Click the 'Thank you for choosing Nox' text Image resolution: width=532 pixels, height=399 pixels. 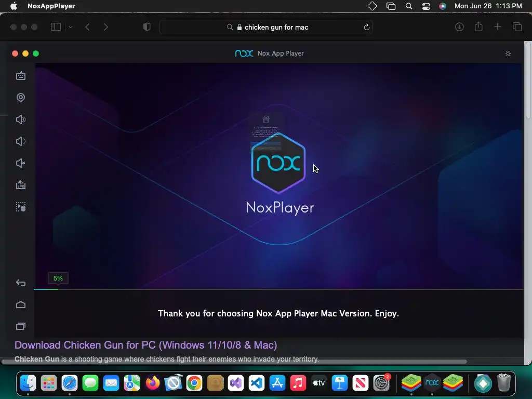tap(278, 313)
